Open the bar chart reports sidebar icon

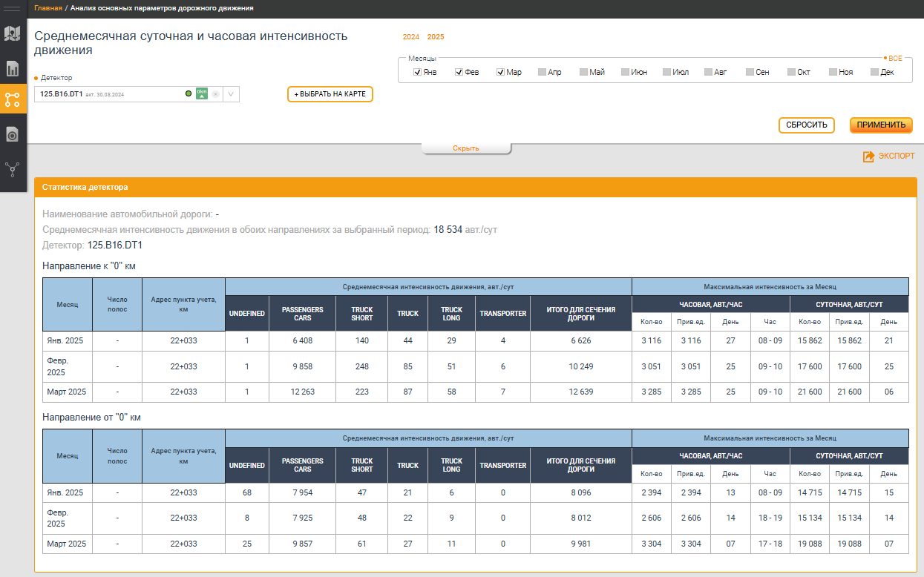pyautogui.click(x=12, y=69)
